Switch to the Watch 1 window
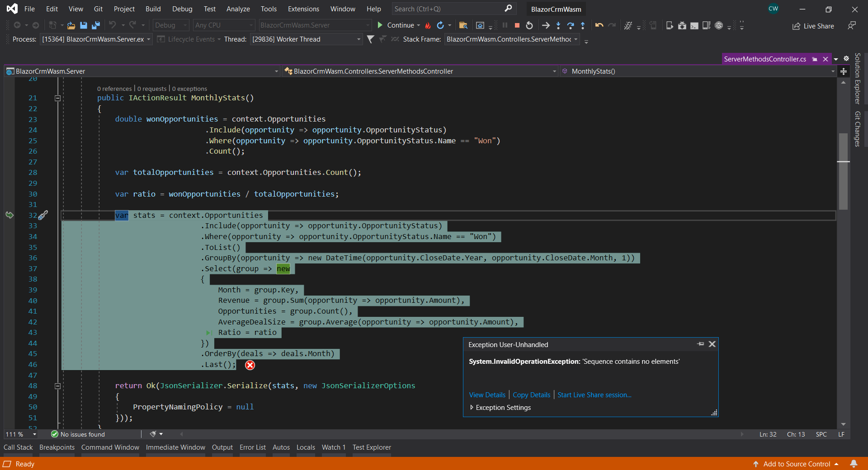Viewport: 868px width, 470px height. pyautogui.click(x=333, y=447)
